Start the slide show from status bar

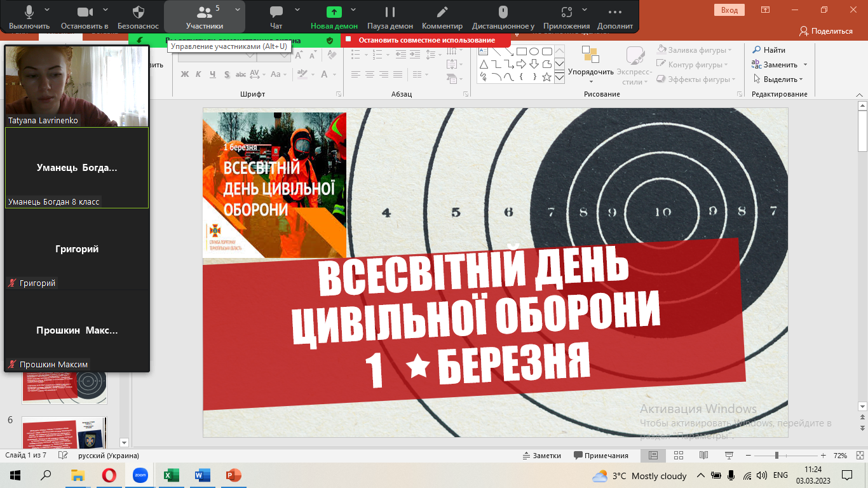point(728,456)
